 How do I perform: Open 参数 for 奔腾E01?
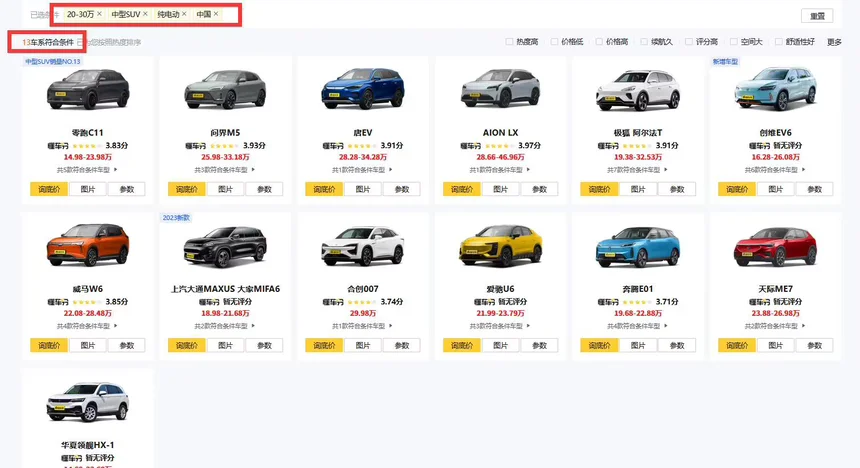[x=677, y=345]
